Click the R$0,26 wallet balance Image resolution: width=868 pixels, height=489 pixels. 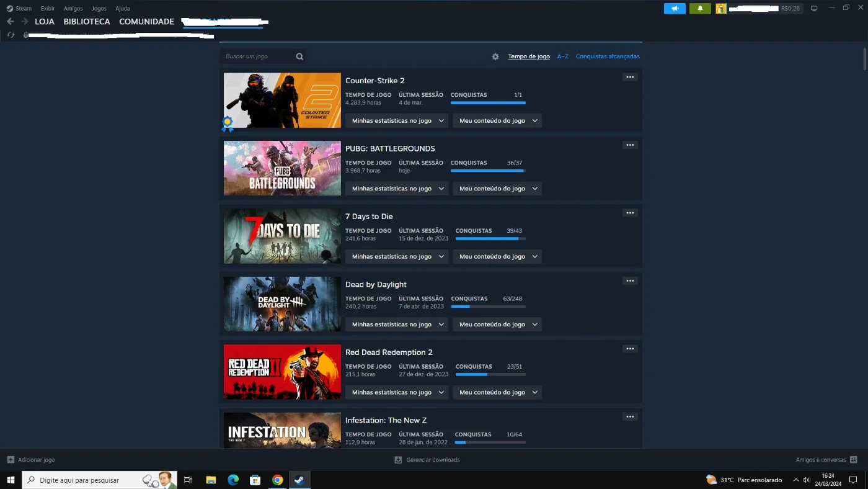point(790,9)
